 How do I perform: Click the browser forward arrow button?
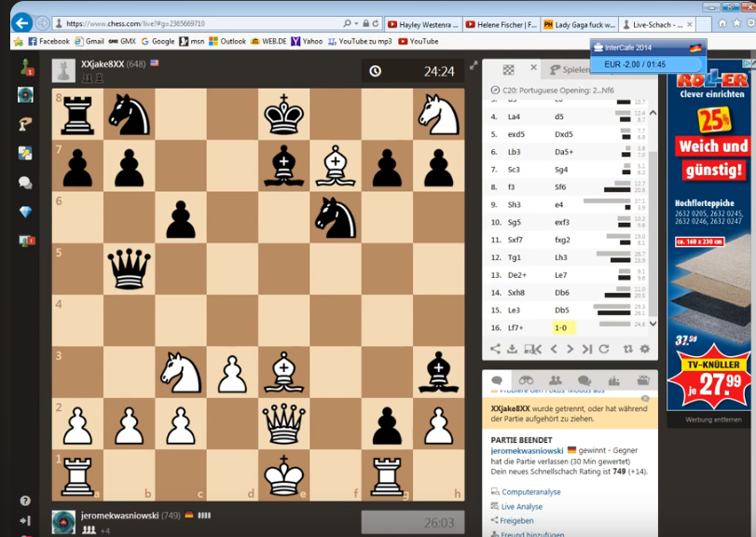coord(43,23)
